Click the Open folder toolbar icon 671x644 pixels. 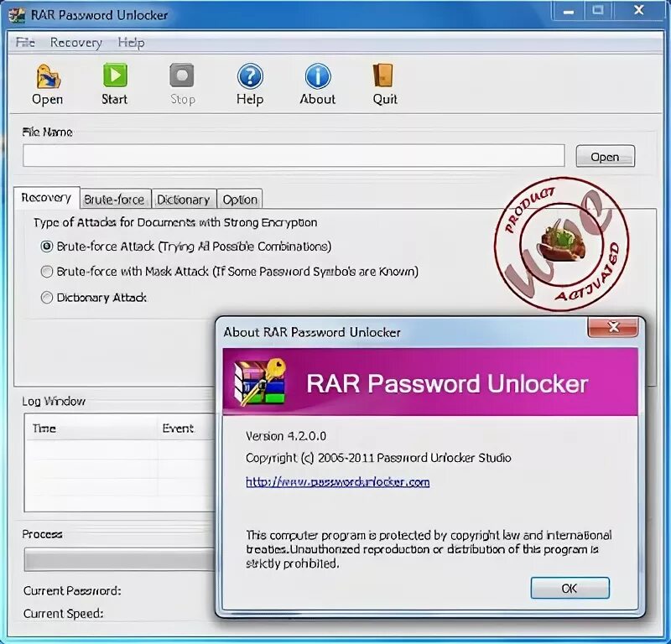pyautogui.click(x=48, y=76)
